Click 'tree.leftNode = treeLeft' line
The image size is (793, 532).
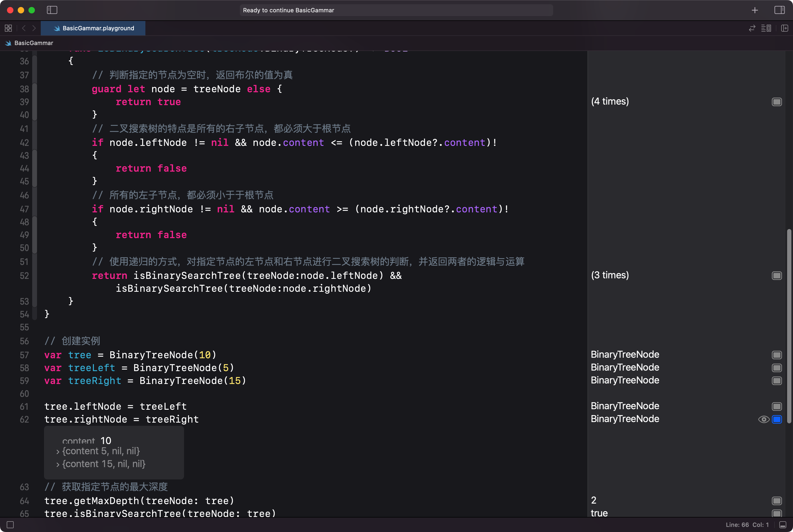(x=115, y=407)
